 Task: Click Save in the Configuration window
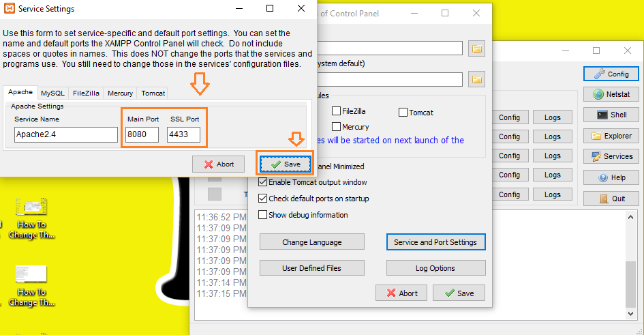click(459, 293)
